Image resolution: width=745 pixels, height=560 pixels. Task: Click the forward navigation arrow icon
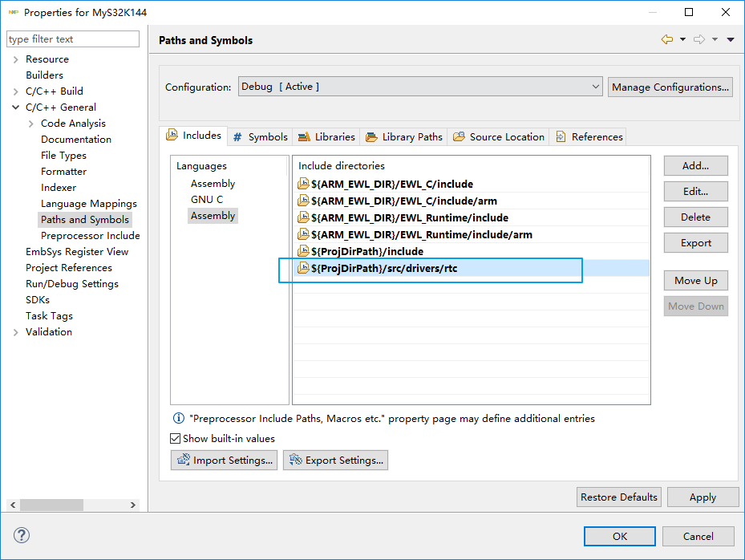coord(698,39)
